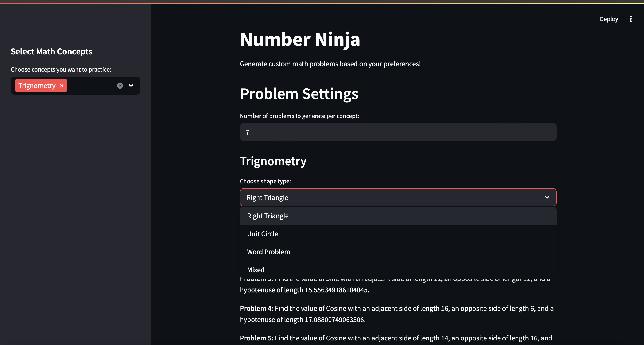This screenshot has width=644, height=345.
Task: Increase number of problems with plus
Action: click(549, 132)
